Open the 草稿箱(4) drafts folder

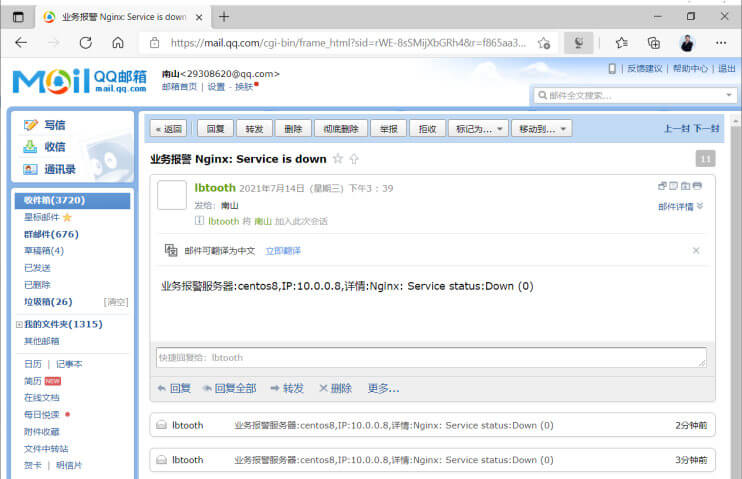point(44,250)
